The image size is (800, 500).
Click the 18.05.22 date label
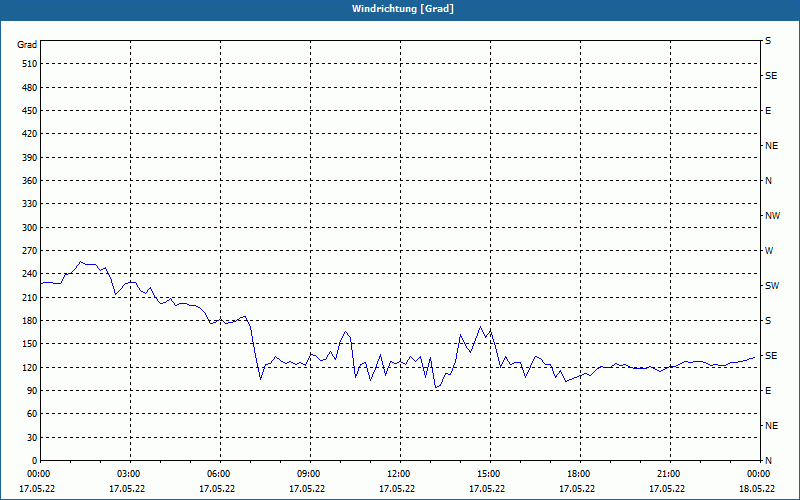[x=757, y=489]
